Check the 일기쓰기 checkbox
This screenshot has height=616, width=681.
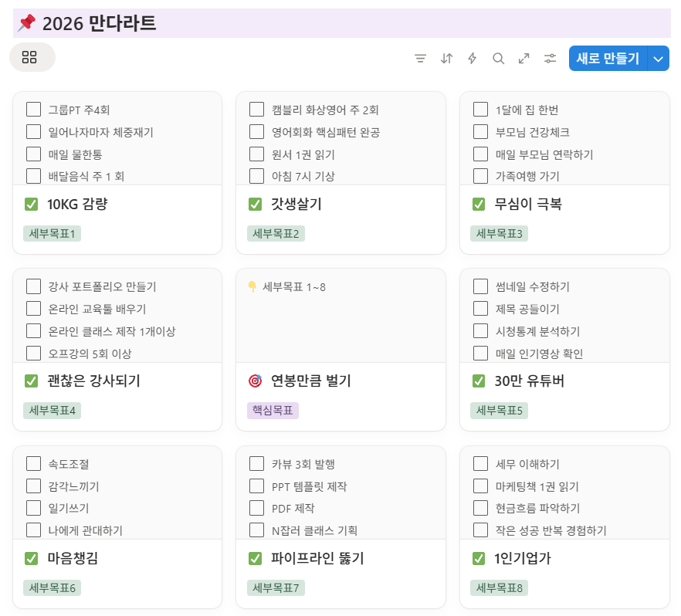[33, 509]
